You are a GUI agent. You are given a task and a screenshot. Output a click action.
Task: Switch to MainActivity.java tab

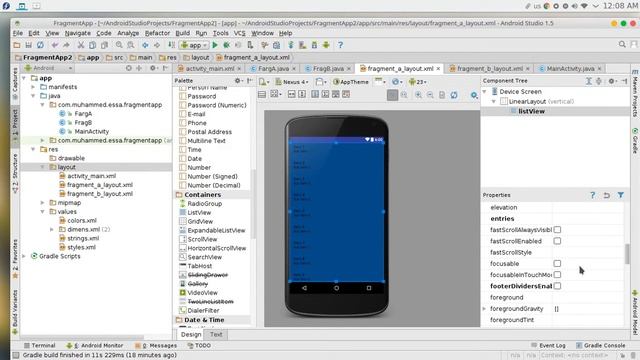570,69
